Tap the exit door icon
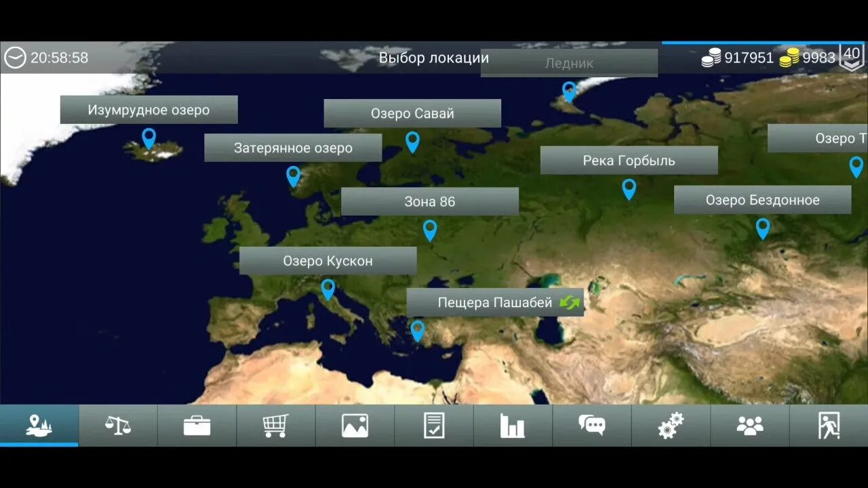The width and height of the screenshot is (868, 488). point(829,426)
